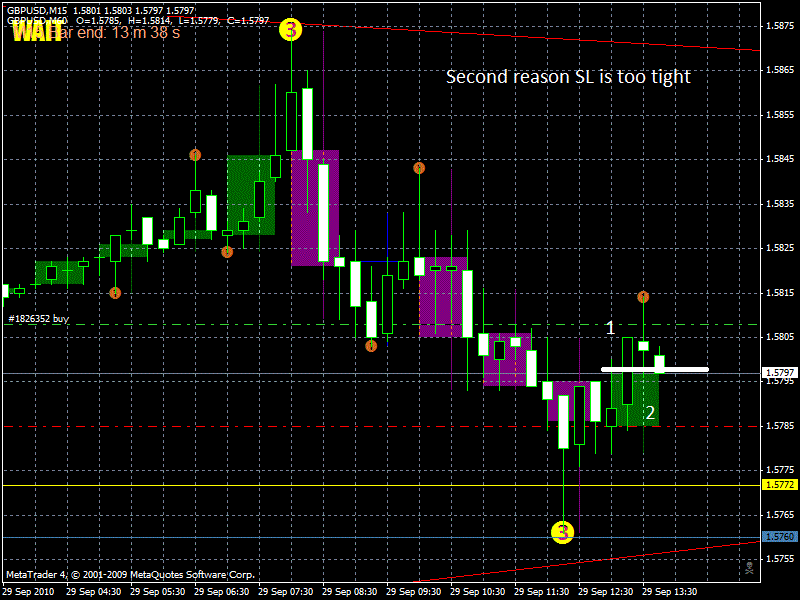This screenshot has width=800, height=600.
Task: Click the 1.5845 price scale value
Action: tap(780, 159)
